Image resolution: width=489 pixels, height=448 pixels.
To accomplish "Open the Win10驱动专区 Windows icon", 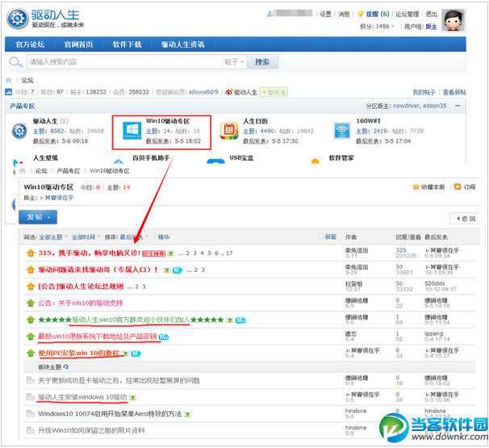I will (x=132, y=131).
